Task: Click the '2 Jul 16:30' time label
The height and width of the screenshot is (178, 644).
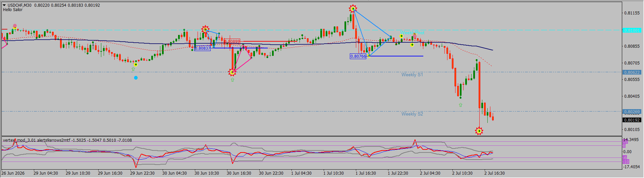Action: tap(494, 173)
